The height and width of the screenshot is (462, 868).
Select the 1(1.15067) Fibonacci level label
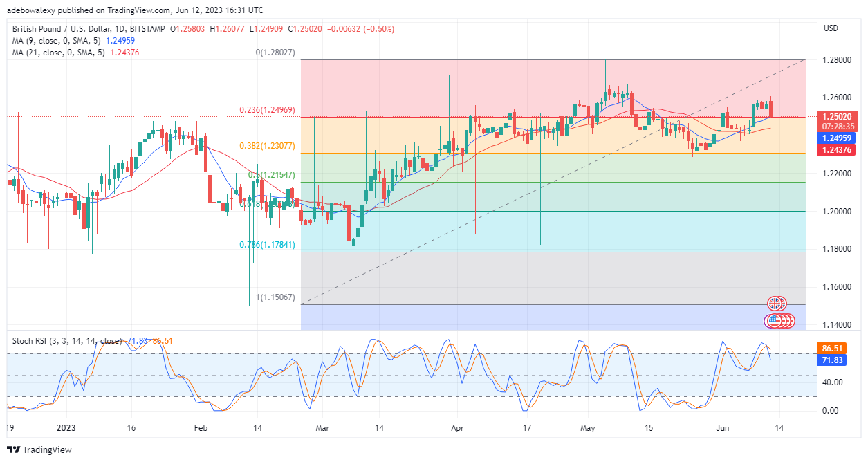[276, 297]
